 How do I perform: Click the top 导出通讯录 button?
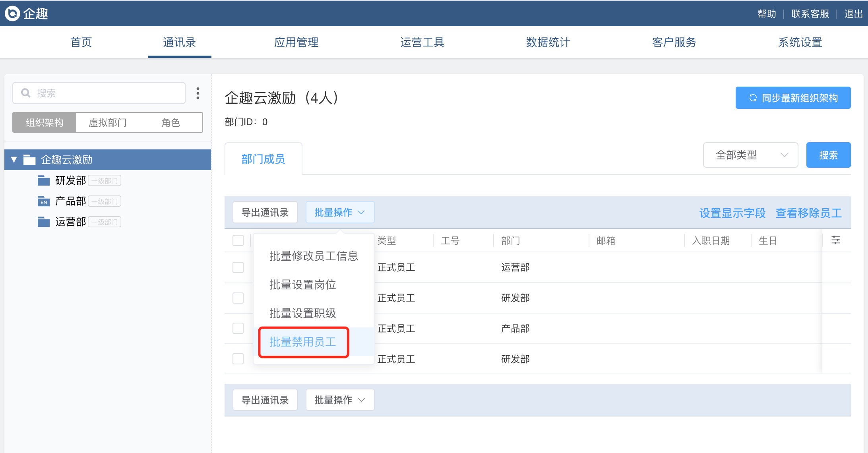(x=265, y=213)
